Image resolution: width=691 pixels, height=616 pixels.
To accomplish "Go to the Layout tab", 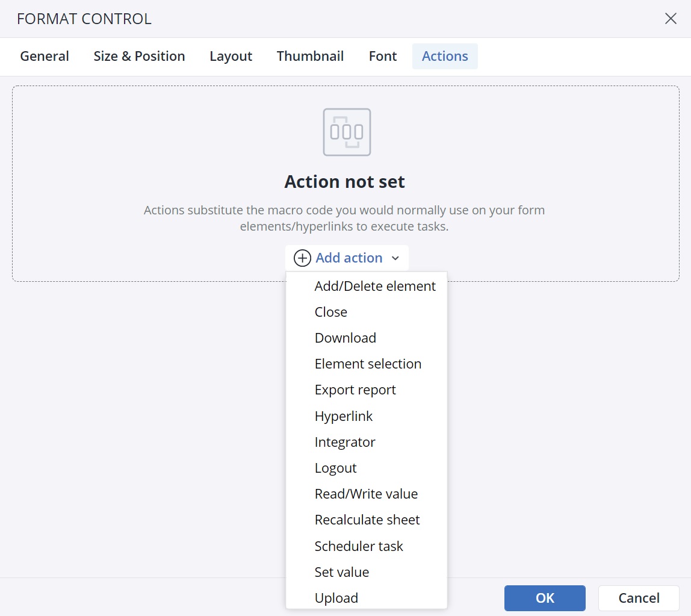I will 231,56.
